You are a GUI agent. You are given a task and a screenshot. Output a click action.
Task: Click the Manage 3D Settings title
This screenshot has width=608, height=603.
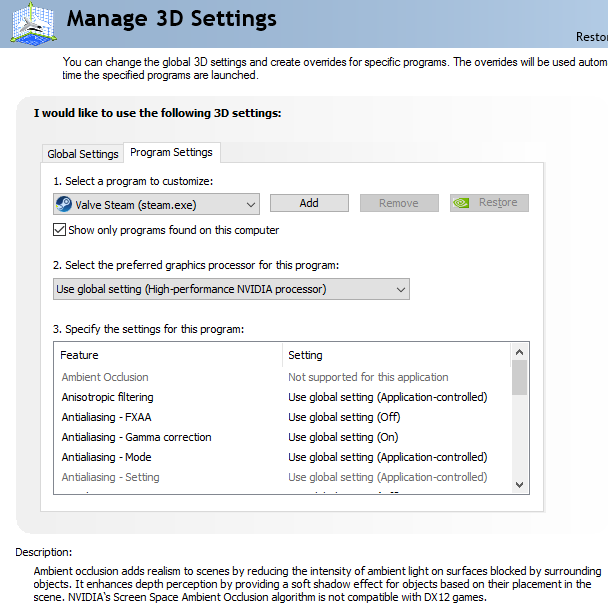tap(171, 19)
